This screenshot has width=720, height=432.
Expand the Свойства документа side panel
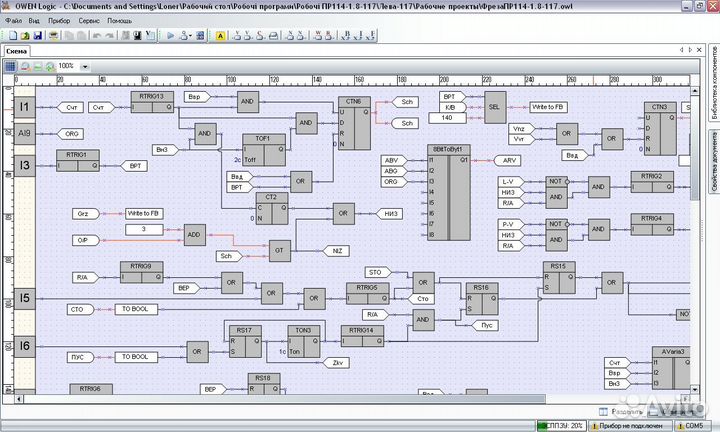pos(713,161)
